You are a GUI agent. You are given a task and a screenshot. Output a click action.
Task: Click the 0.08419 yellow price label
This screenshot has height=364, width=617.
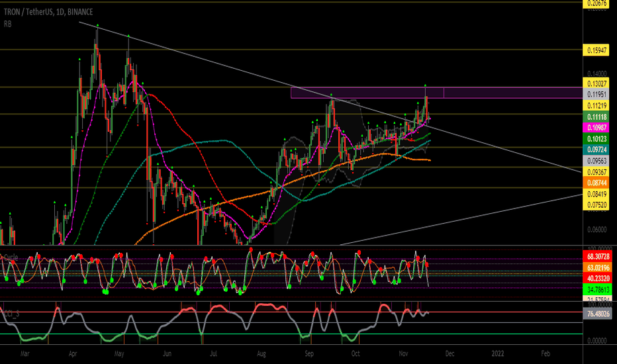[596, 194]
